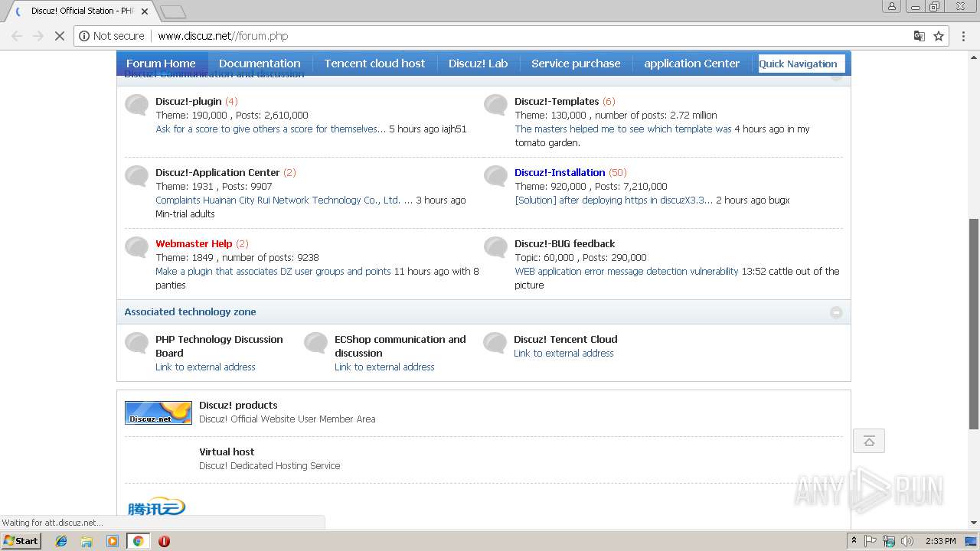
Task: Click the Action Center flag tray icon
Action: (x=871, y=541)
